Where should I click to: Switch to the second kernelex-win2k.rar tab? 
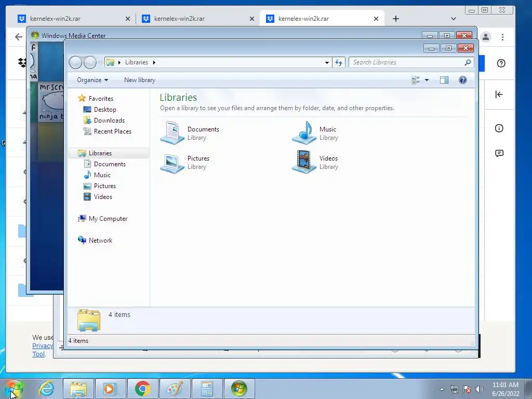click(198, 19)
